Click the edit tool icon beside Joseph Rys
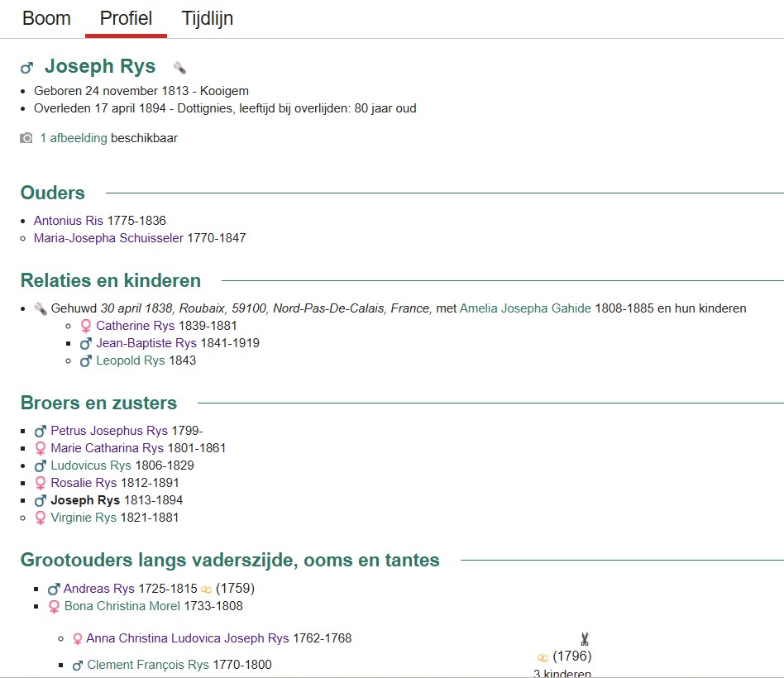Viewport: 784px width, 678px height. click(179, 66)
